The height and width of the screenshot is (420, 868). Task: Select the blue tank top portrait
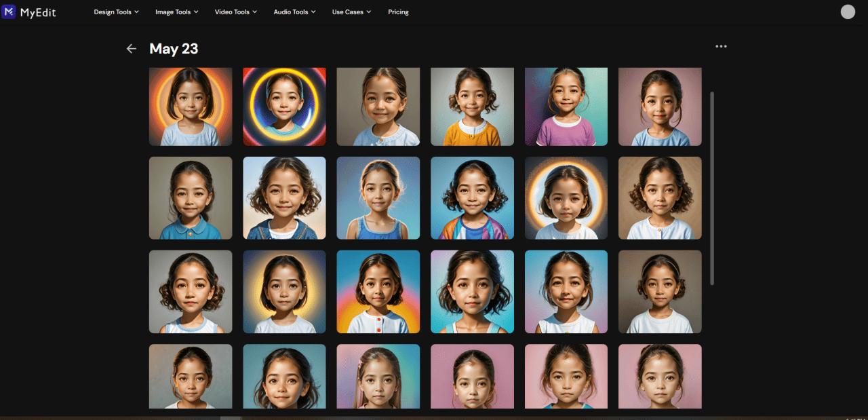[x=378, y=197]
